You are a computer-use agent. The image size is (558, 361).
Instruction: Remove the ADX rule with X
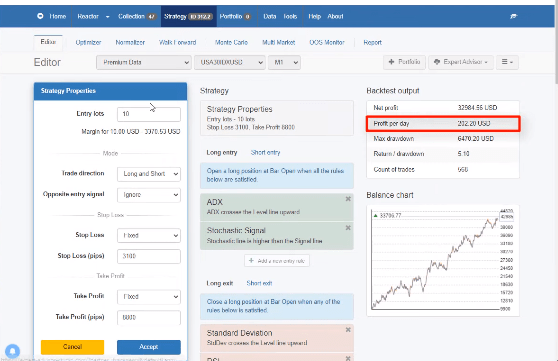[x=348, y=199]
